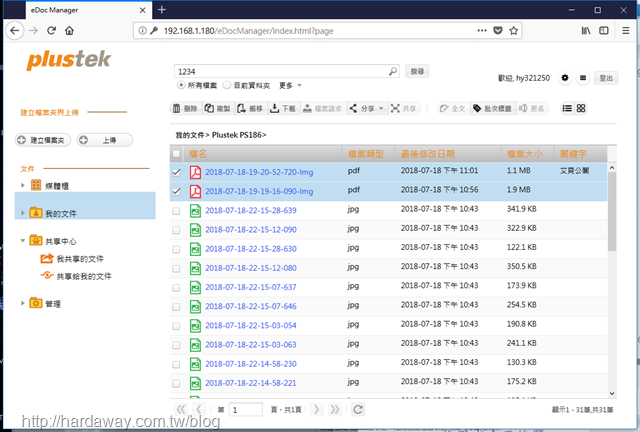Click the Sharing Center (共享中心) folder icon
The width and height of the screenshot is (640, 432).
point(36,240)
